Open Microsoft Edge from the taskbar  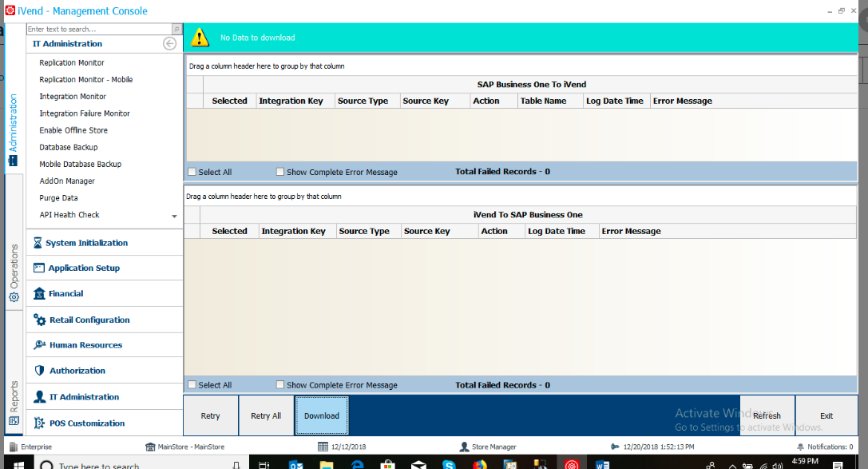pyautogui.click(x=358, y=465)
